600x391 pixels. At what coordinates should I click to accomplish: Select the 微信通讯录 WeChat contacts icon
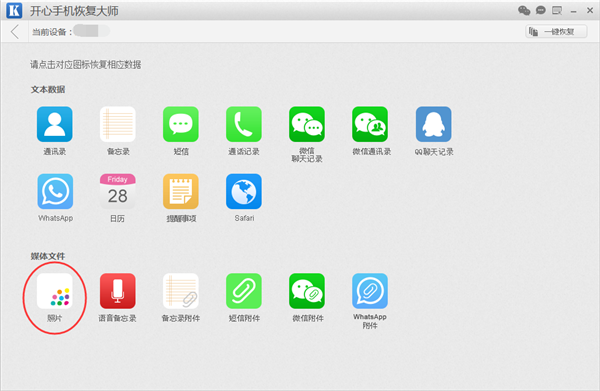pyautogui.click(x=370, y=124)
